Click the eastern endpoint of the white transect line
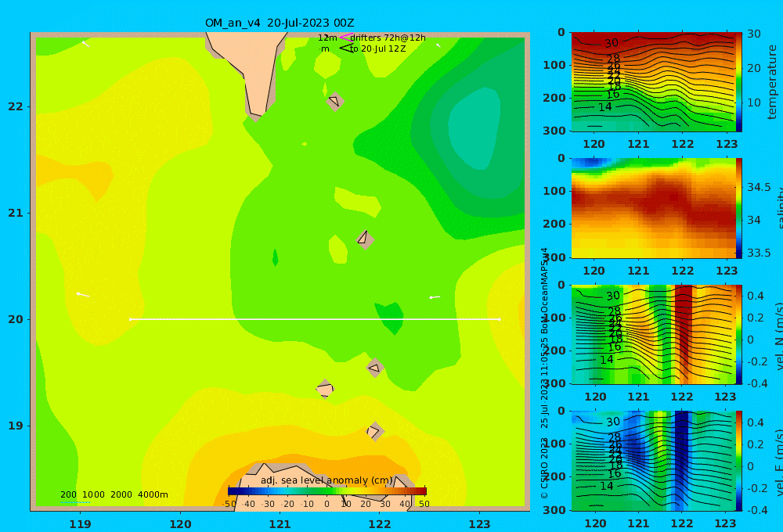 tap(500, 319)
